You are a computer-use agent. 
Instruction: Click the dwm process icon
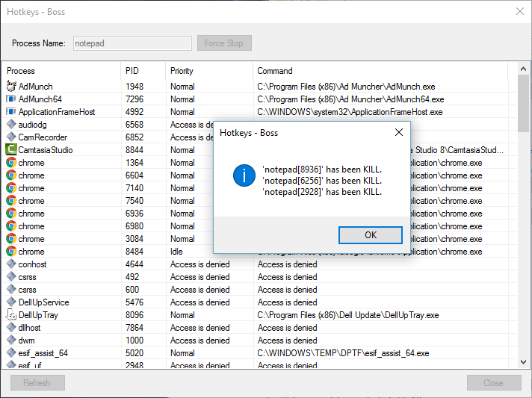tap(11, 340)
